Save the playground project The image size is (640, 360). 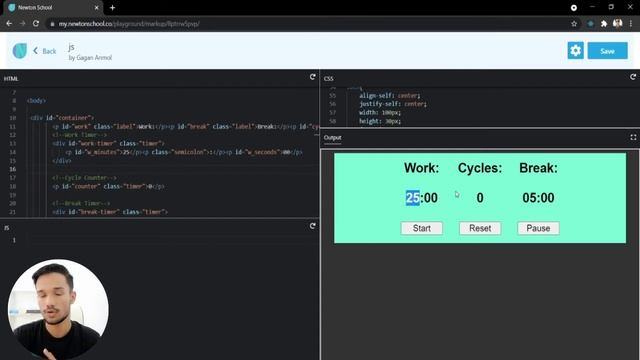pyautogui.click(x=607, y=51)
